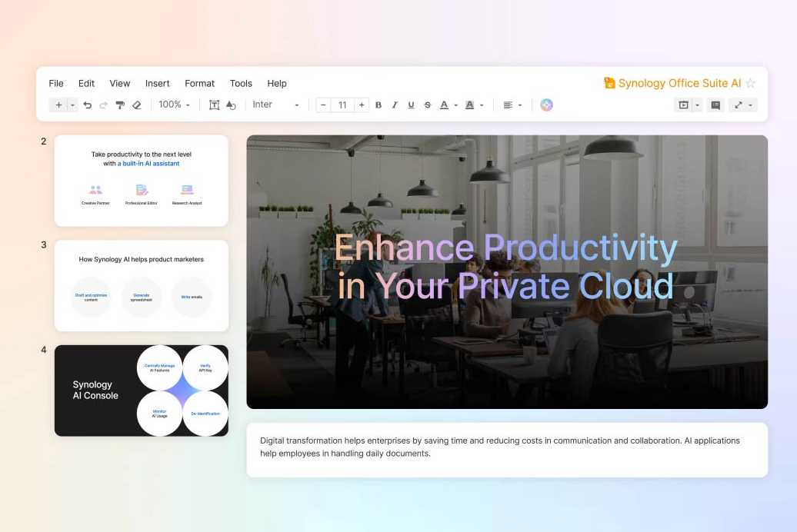Toggle italic text style
The width and height of the screenshot is (797, 532).
pyautogui.click(x=395, y=105)
